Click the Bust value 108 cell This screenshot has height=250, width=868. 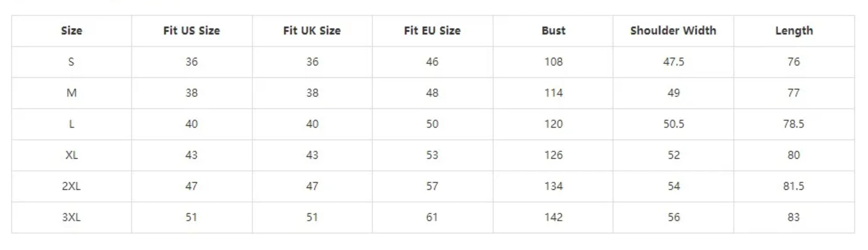553,62
